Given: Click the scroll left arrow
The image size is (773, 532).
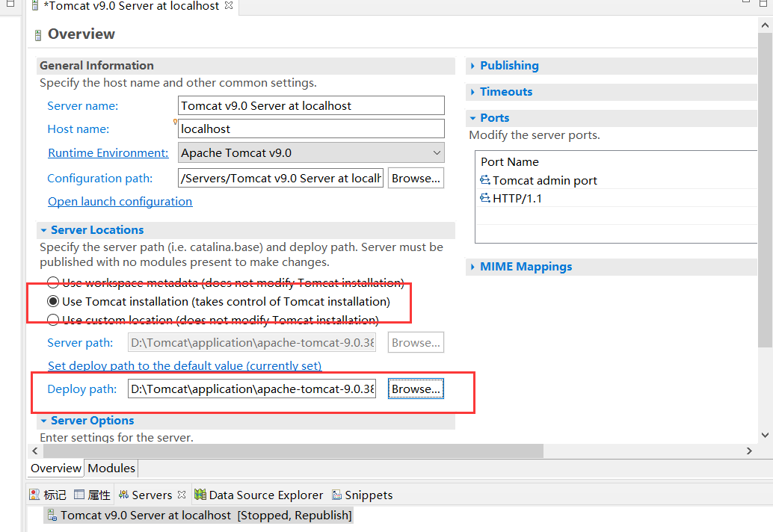Looking at the screenshot, I should (34, 451).
